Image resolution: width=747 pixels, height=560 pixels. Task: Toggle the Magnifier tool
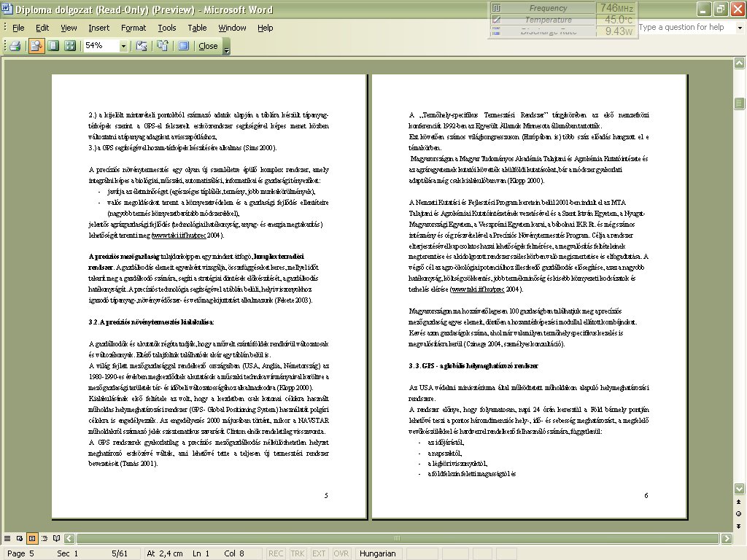tap(36, 46)
